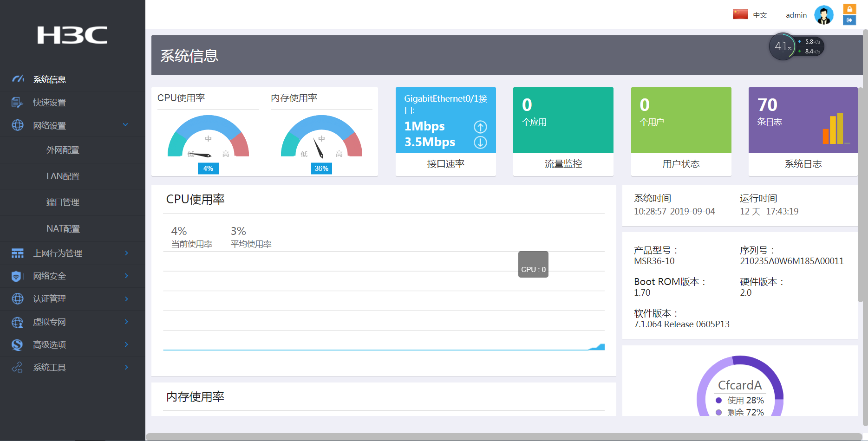This screenshot has height=441, width=868.
Task: Click the 4% CPU gauge badge
Action: [x=208, y=169]
